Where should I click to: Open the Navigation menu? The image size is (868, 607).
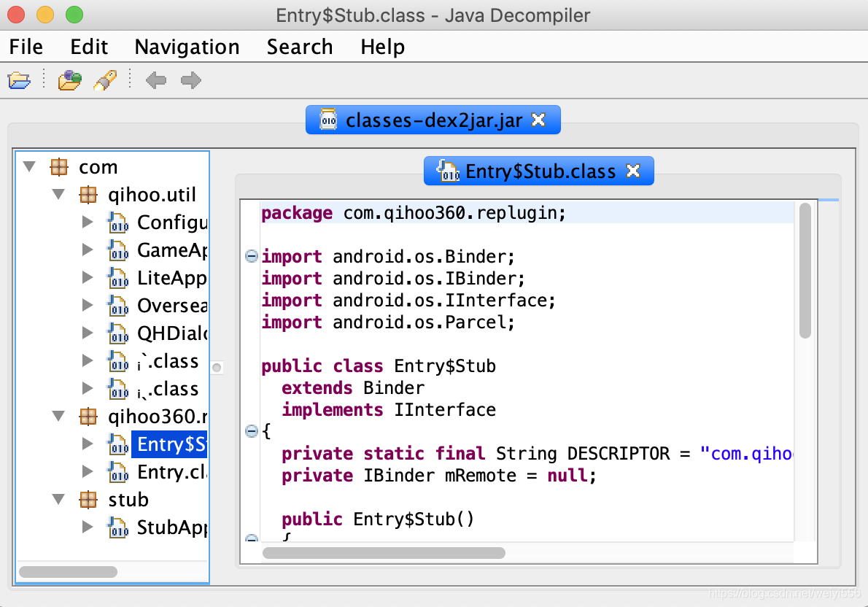(187, 47)
